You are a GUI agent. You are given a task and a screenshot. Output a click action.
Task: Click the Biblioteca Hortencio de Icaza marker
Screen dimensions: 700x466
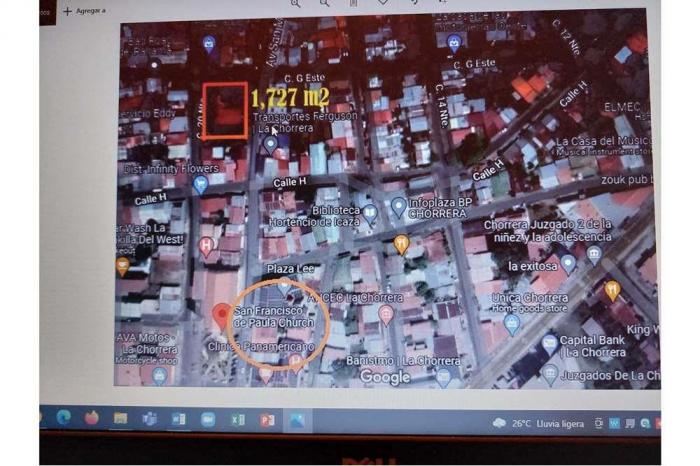(x=370, y=212)
